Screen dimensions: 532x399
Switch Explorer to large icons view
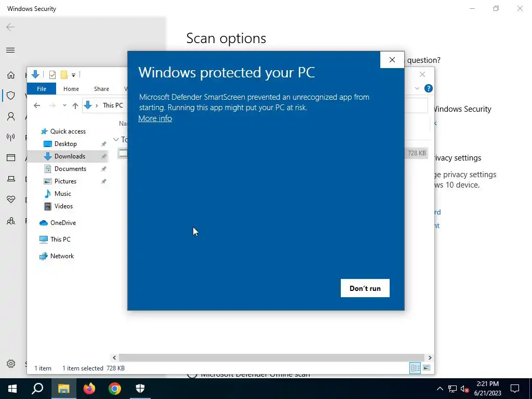point(427,368)
